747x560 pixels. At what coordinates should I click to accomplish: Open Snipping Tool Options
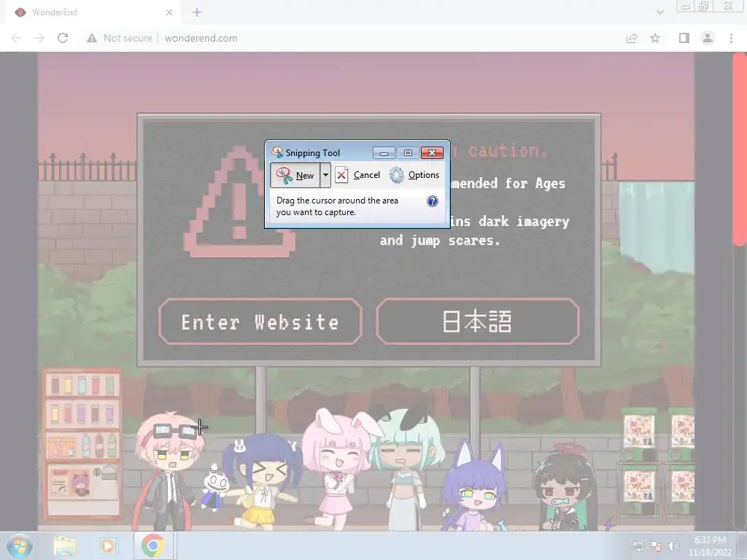414,175
